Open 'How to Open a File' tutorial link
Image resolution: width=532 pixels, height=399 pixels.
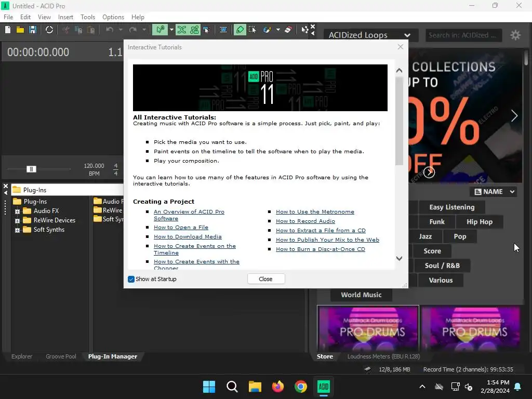(x=181, y=228)
